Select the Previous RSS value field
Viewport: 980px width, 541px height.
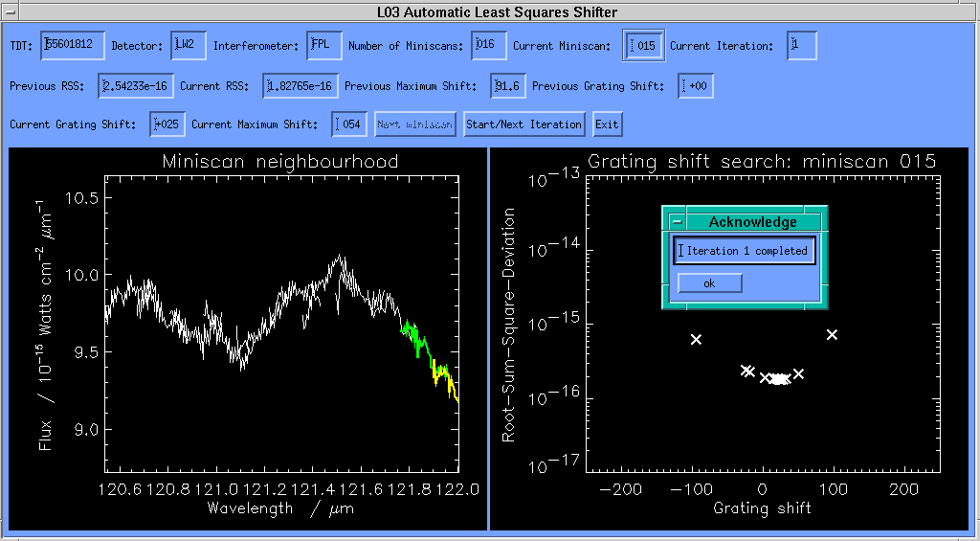point(136,86)
